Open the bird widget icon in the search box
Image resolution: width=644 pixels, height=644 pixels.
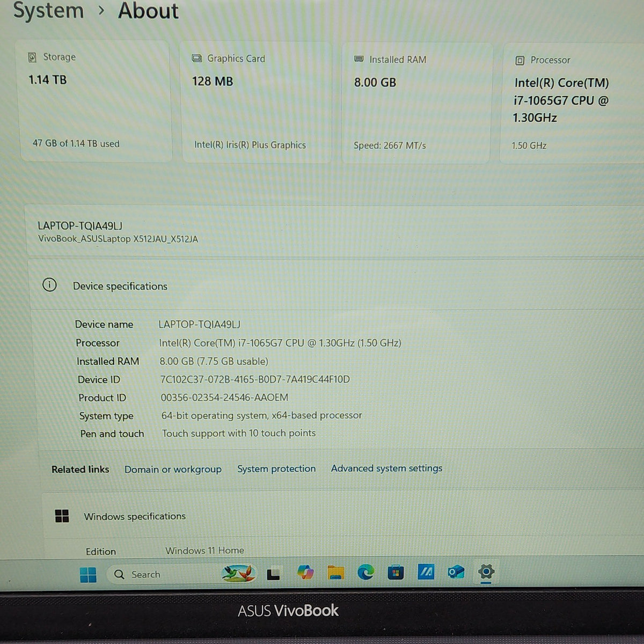[238, 574]
